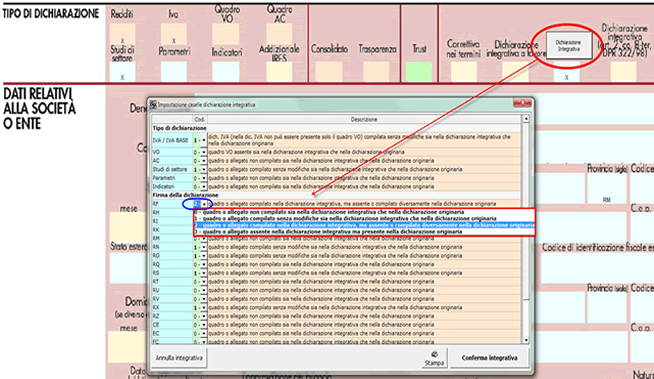Open the RN row code dropdown
654x379 pixels.
[204, 247]
